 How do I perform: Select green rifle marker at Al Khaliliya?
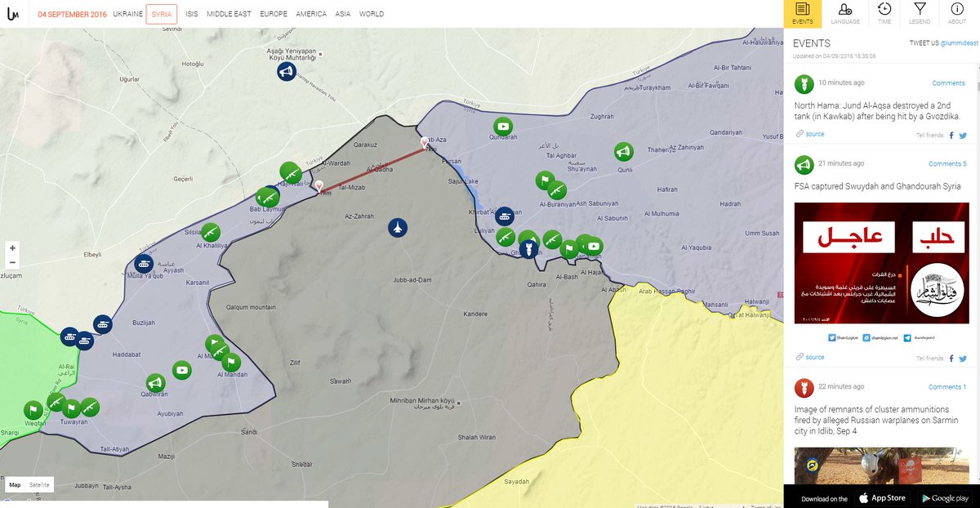coord(211,232)
